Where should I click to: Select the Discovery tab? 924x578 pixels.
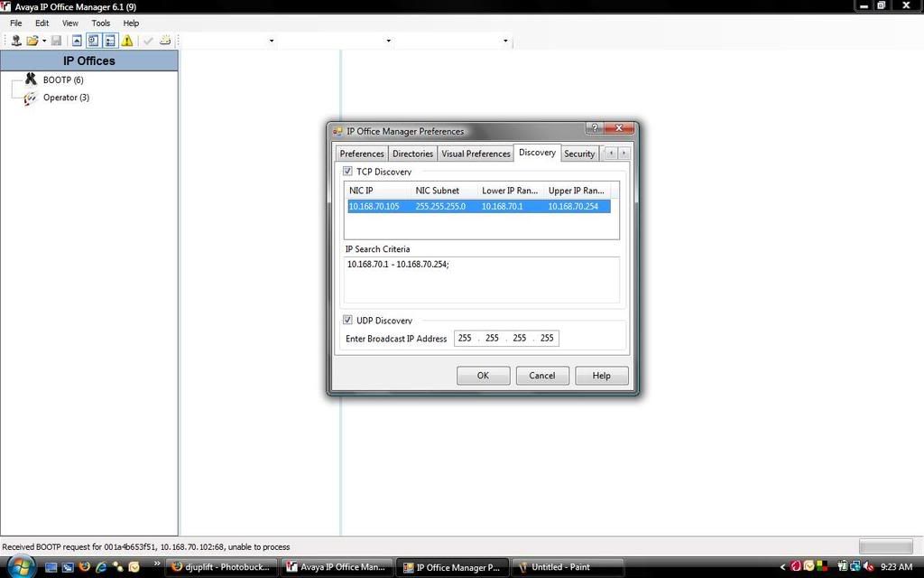point(537,152)
